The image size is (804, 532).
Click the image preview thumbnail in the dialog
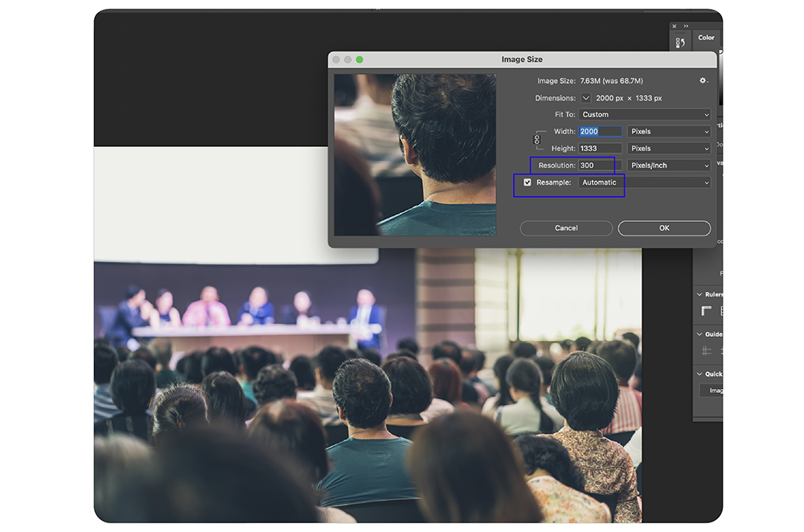point(415,154)
